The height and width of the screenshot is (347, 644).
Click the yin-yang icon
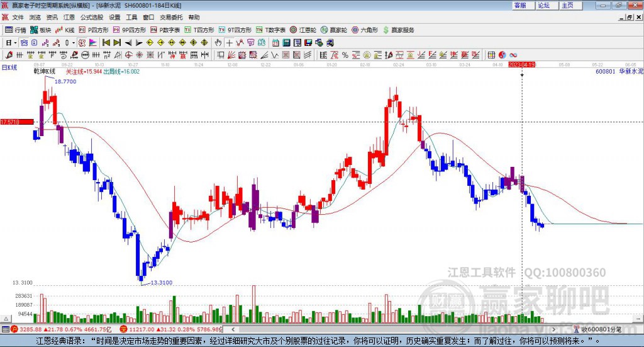502,55
